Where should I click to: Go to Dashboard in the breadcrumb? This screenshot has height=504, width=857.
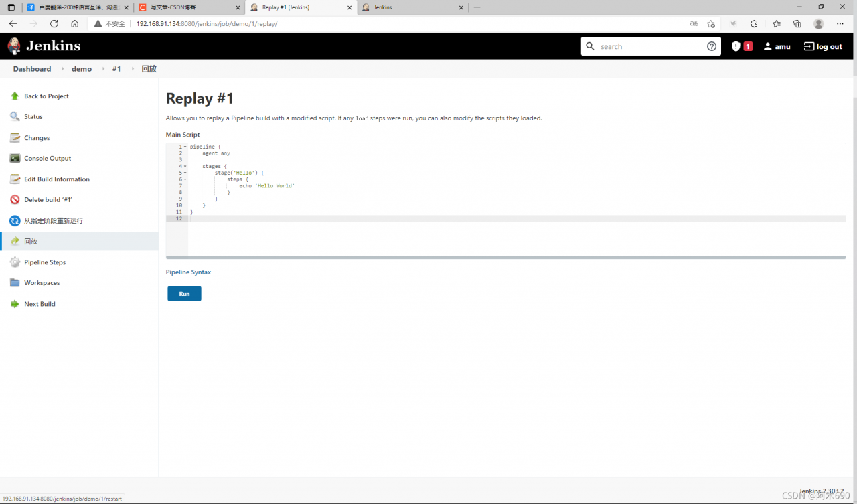[x=32, y=69]
